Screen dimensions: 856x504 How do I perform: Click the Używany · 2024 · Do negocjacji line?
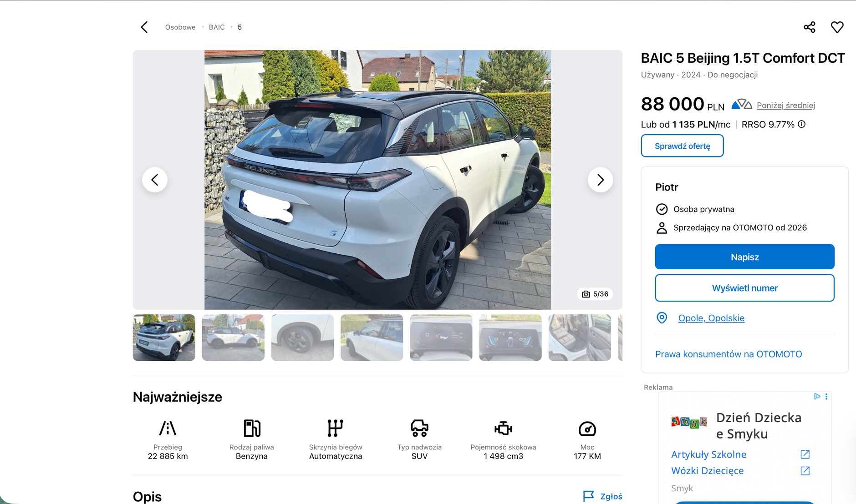pos(699,75)
